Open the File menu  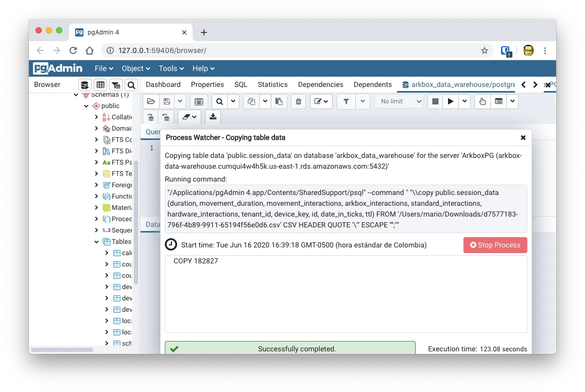(x=104, y=68)
